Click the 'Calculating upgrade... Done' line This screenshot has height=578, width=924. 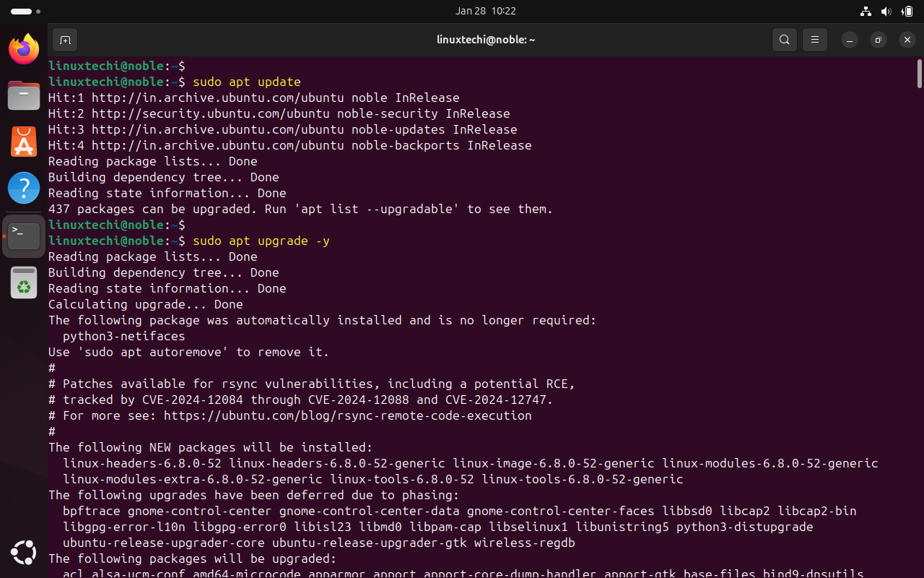[x=146, y=304]
